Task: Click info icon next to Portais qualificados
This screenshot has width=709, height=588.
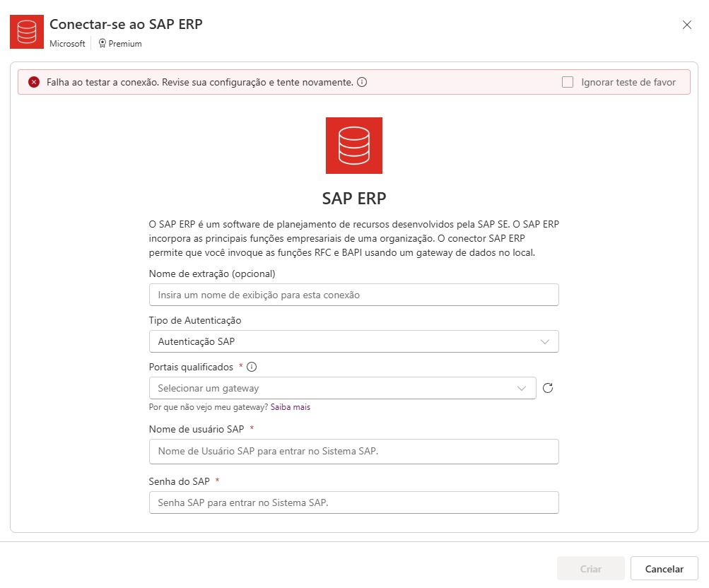Action: click(252, 367)
